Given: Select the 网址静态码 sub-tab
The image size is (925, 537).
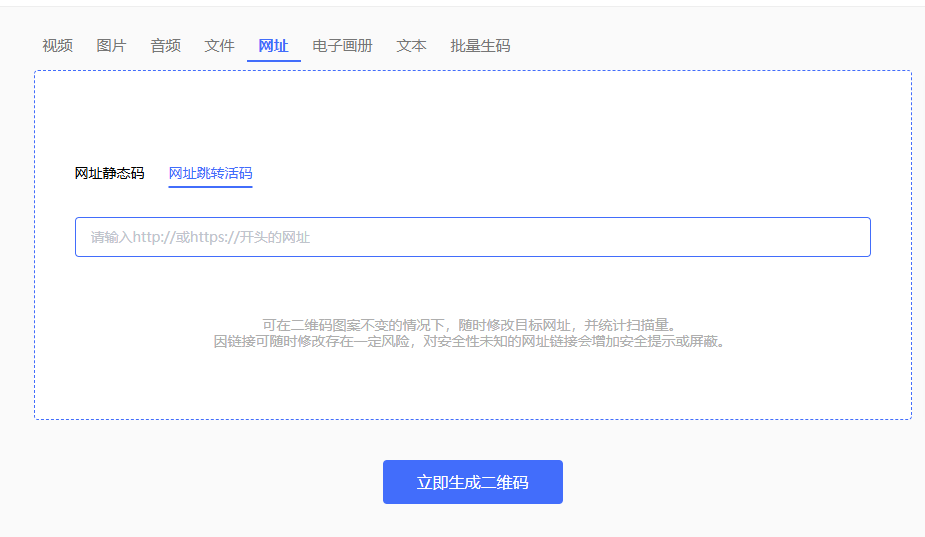Looking at the screenshot, I should [x=109, y=173].
